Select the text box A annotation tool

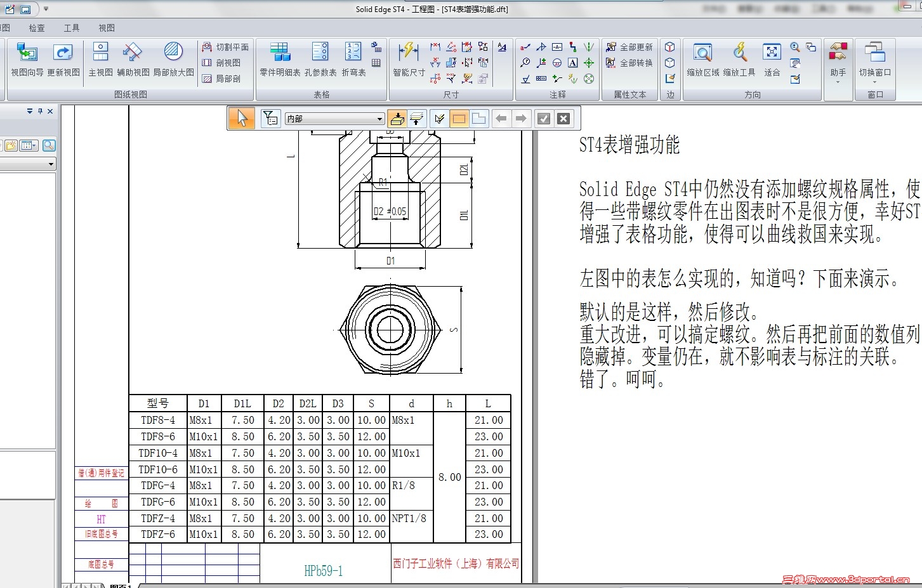573,63
